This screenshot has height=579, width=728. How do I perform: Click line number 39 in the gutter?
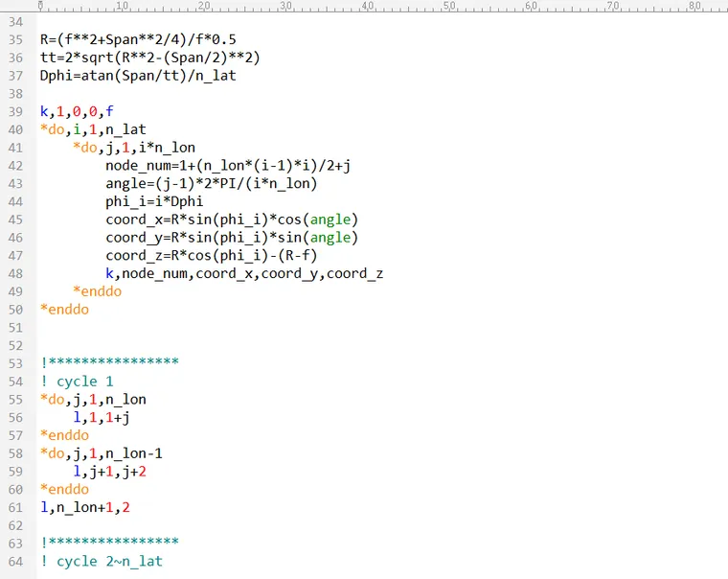point(15,111)
